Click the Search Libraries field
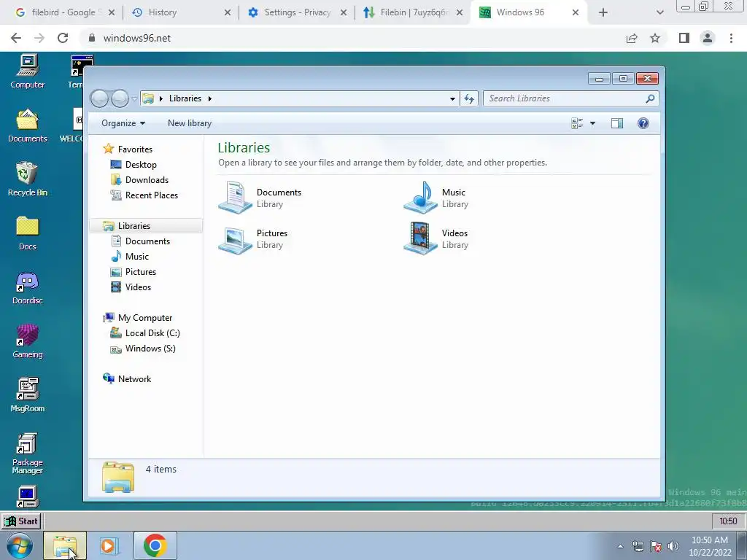The height and width of the screenshot is (560, 747). (570, 98)
